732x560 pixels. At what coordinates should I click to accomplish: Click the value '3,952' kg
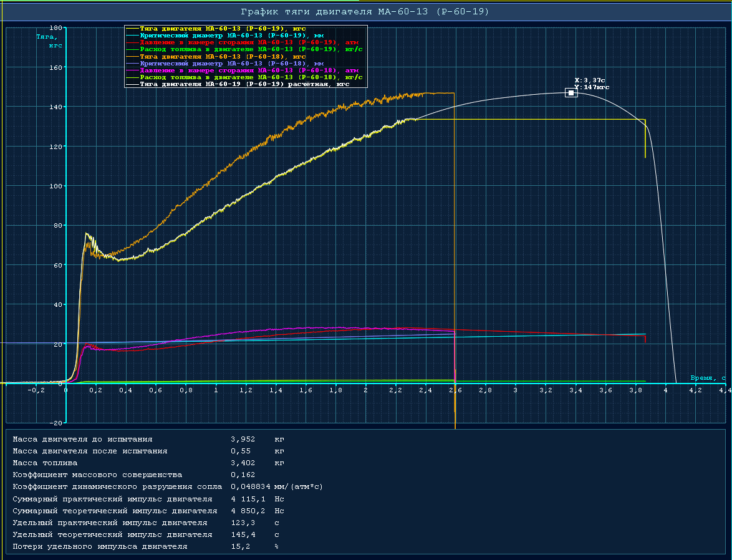click(243, 440)
